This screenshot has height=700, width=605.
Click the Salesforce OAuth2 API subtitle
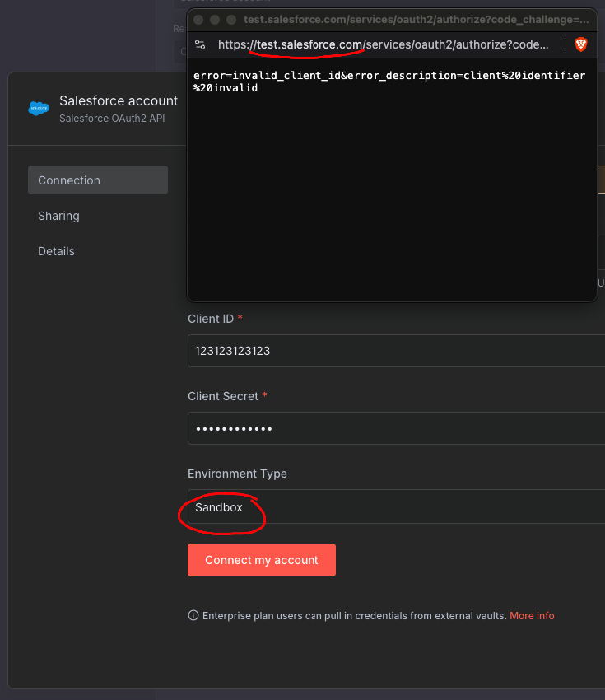[x=112, y=119]
